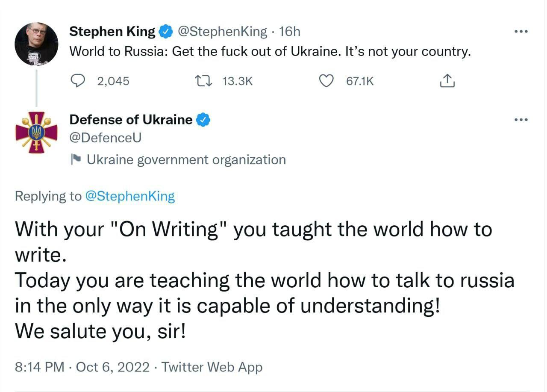Open Stephen King's profile picture
547x392 pixels.
coord(36,44)
